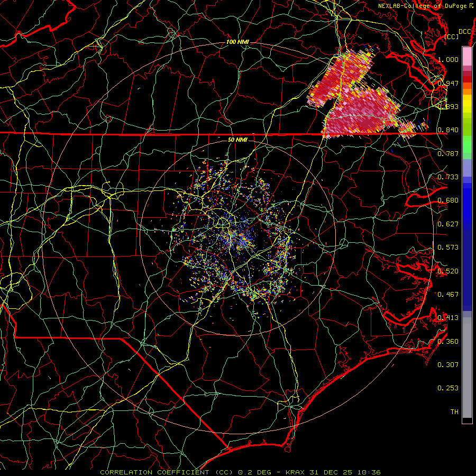
Task: Click the 0.627 scale value
Action: tap(448, 224)
